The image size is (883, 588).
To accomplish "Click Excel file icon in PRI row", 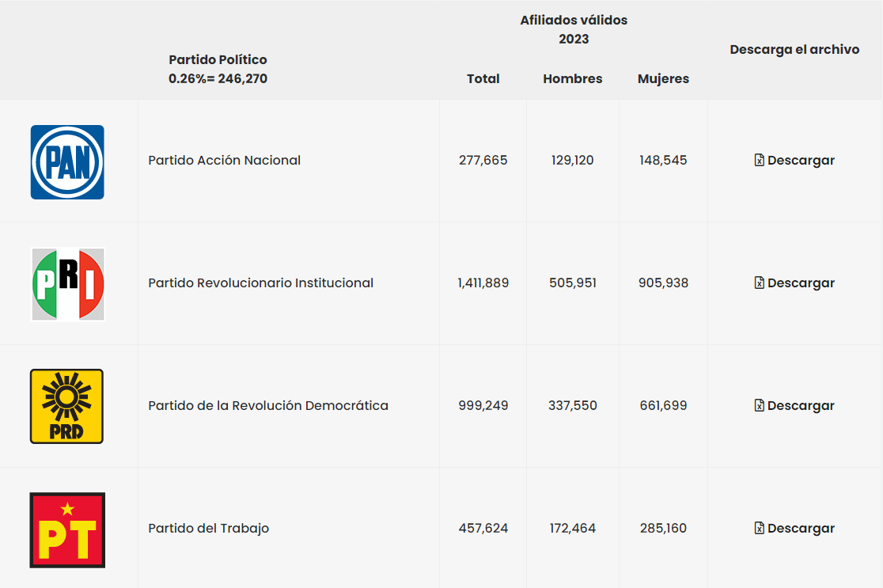I will coord(759,283).
